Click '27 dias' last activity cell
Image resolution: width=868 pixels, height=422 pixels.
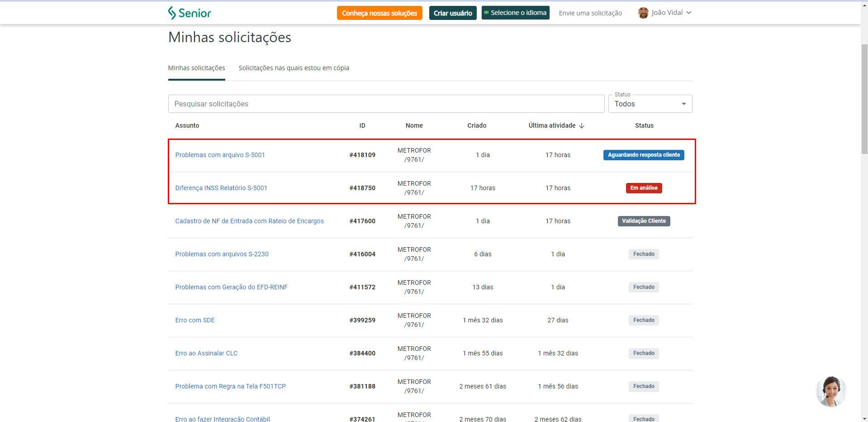coord(558,320)
